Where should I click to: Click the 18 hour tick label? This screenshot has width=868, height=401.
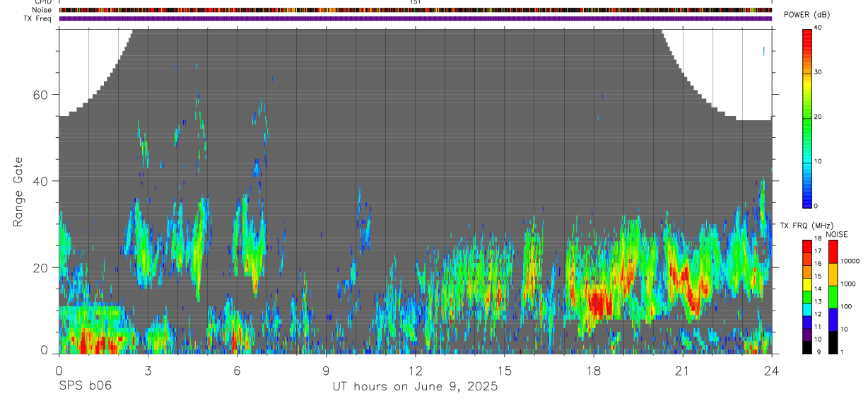(593, 370)
